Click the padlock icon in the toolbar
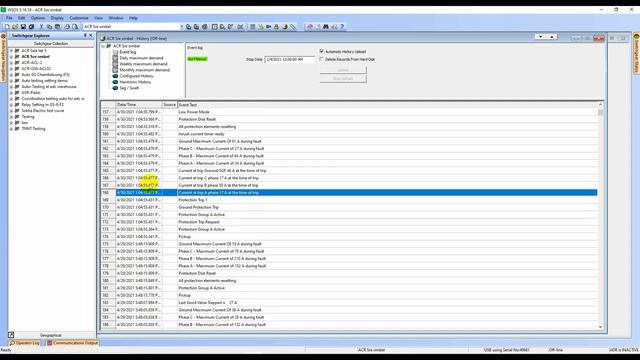This screenshot has height=360, width=640. coord(276,27)
